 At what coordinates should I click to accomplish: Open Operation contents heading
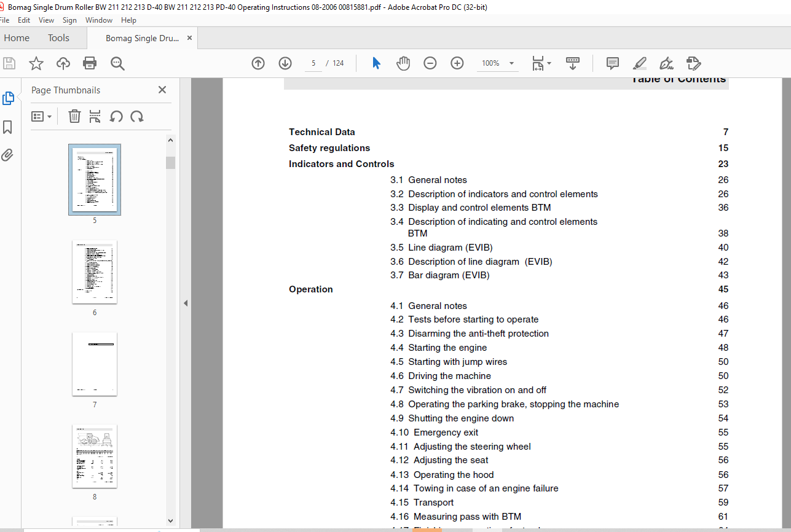pyautogui.click(x=311, y=289)
